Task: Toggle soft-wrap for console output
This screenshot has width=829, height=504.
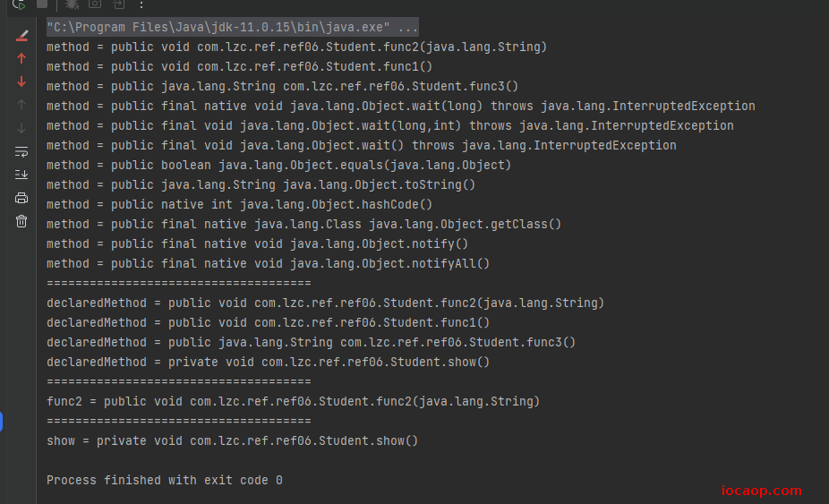Action: 21,152
